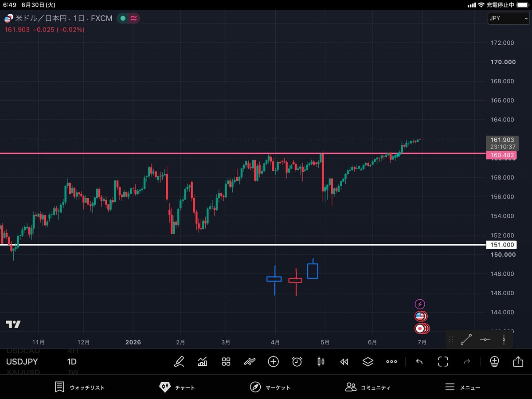
Task: Open the object tree layers icon
Action: (x=368, y=361)
